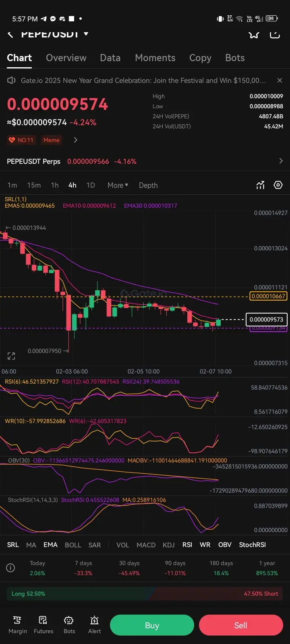290x644 pixels.
Task: Tap the green Buy button
Action: point(152,625)
